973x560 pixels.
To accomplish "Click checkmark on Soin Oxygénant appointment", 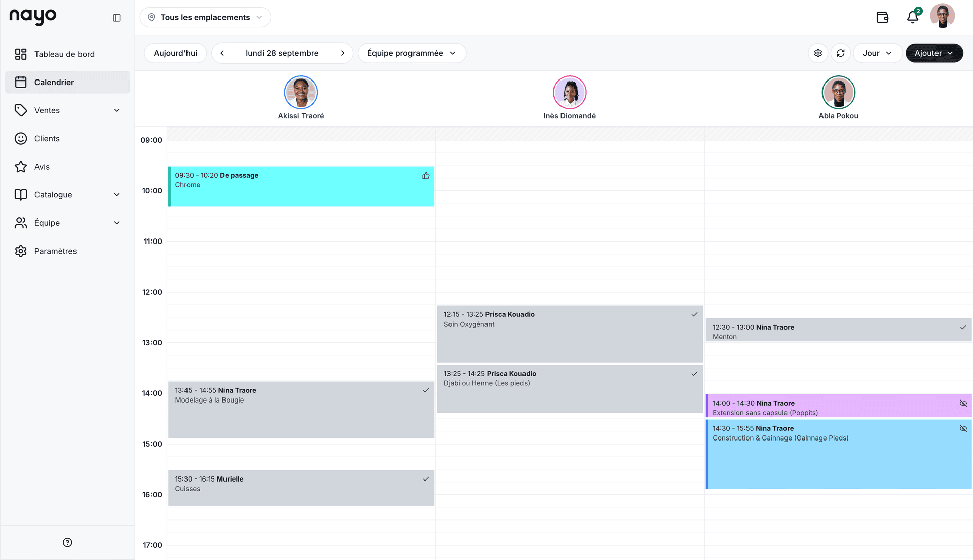I will [x=694, y=314].
